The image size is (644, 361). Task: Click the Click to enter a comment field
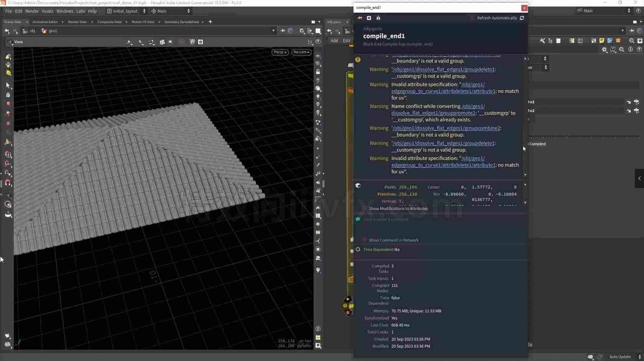[x=386, y=219]
